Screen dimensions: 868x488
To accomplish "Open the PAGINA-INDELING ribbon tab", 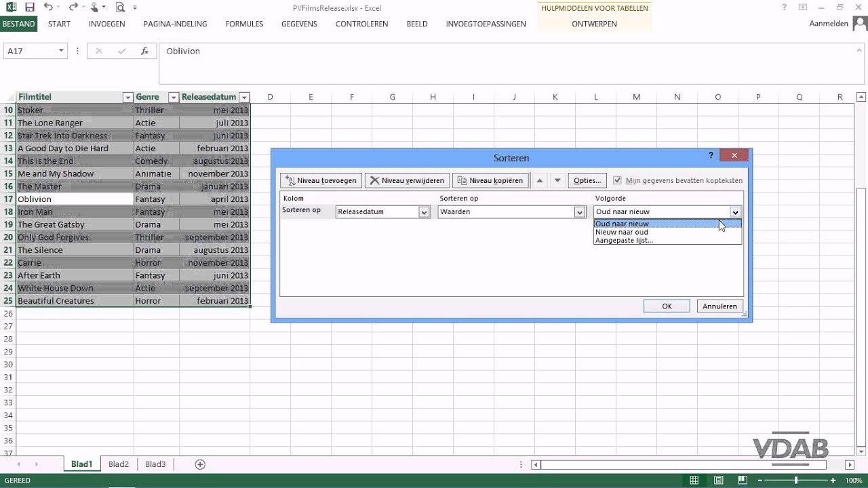I will [x=175, y=24].
